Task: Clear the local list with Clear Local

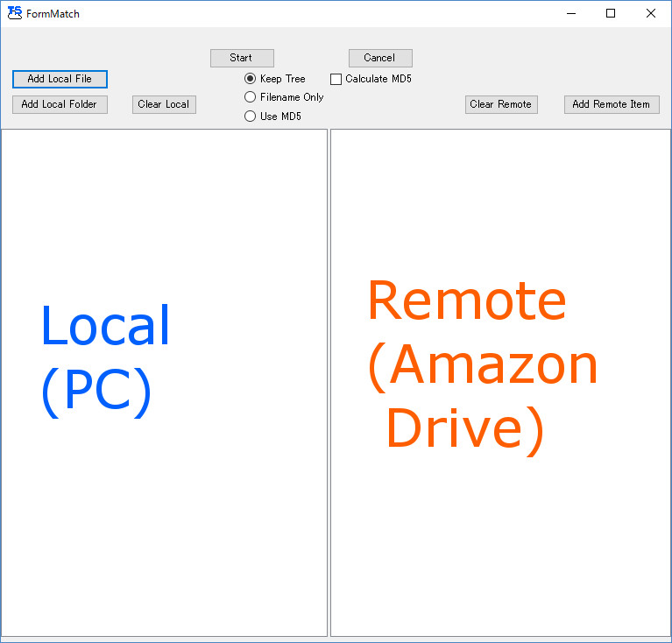Action: 164,104
